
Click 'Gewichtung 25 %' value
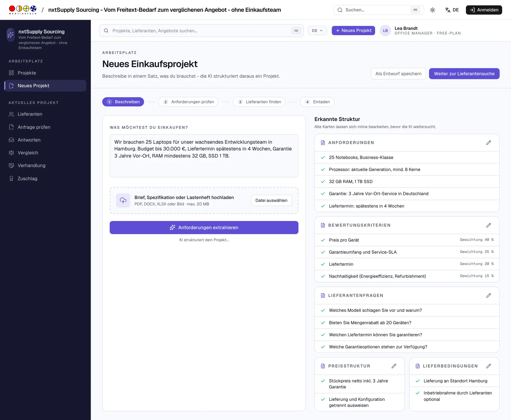click(477, 252)
